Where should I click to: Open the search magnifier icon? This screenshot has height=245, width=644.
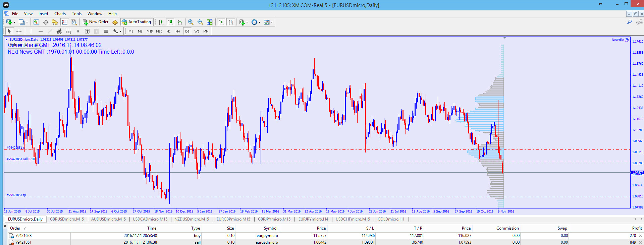click(x=630, y=22)
